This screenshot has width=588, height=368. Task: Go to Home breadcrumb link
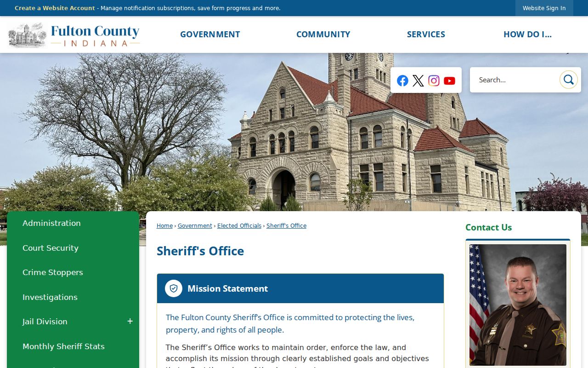(164, 226)
